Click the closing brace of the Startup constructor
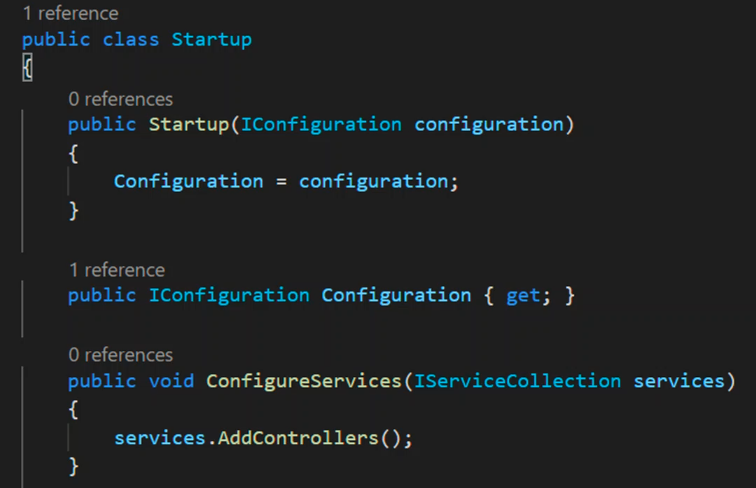Image resolution: width=756 pixels, height=488 pixels. click(74, 211)
